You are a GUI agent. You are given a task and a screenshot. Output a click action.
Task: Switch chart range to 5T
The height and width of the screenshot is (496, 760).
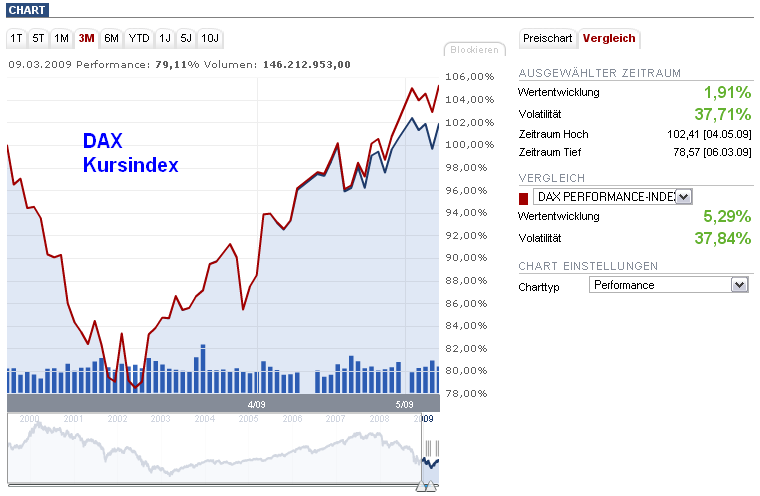tap(38, 38)
